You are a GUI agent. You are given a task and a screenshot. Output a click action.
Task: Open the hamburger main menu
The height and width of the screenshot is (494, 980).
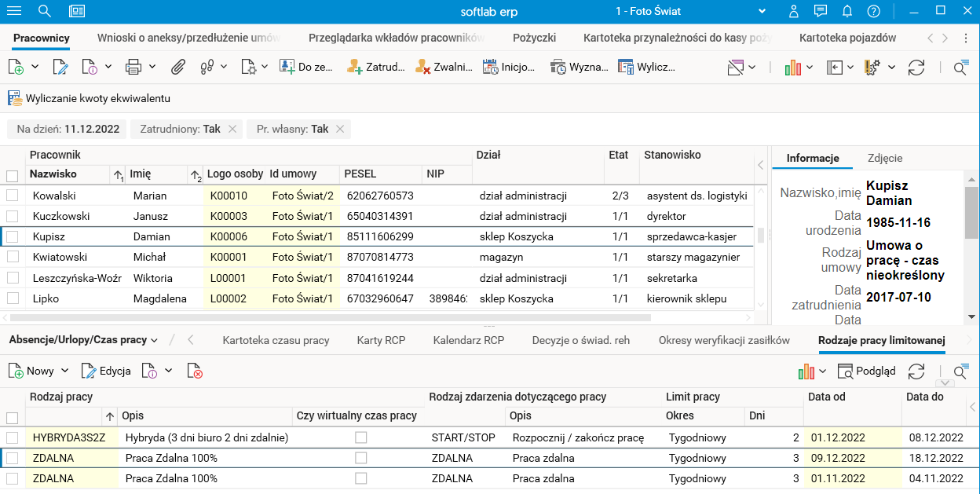pyautogui.click(x=14, y=11)
